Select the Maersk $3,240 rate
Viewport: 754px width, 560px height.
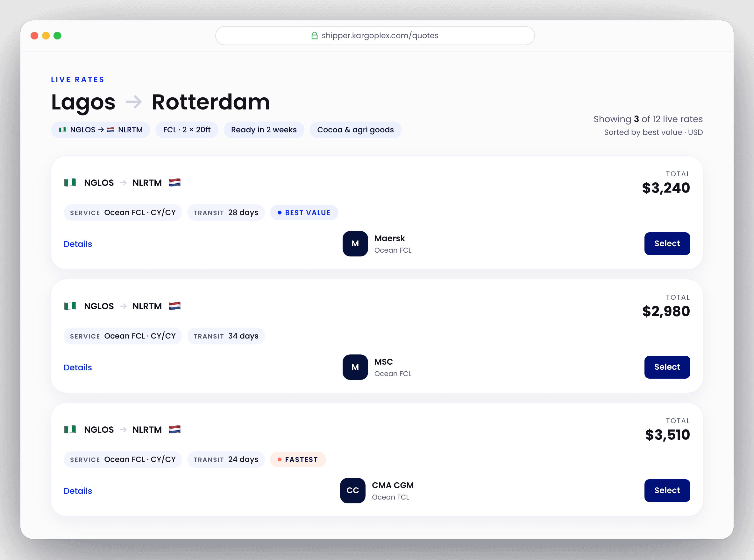667,244
